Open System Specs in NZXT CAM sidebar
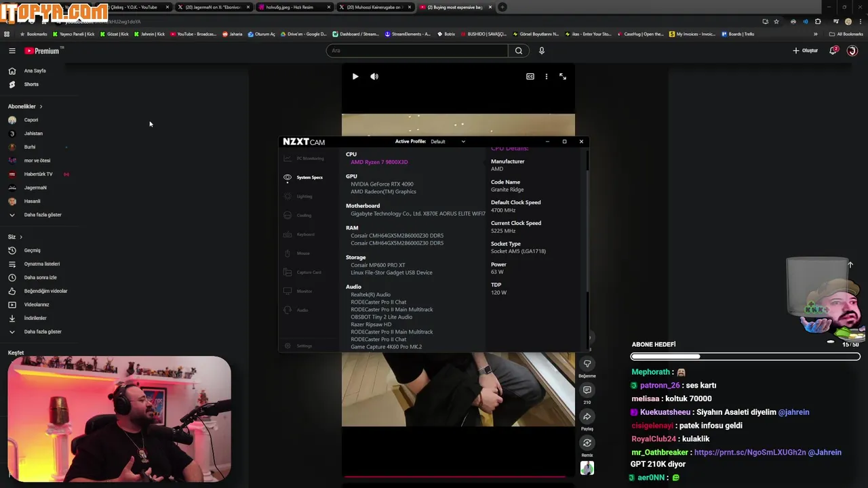 [304, 178]
